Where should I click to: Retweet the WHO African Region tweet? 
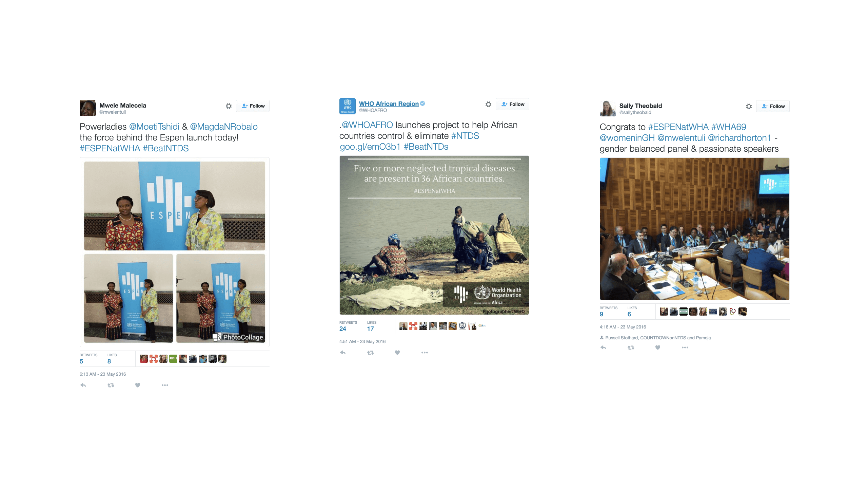pyautogui.click(x=370, y=352)
